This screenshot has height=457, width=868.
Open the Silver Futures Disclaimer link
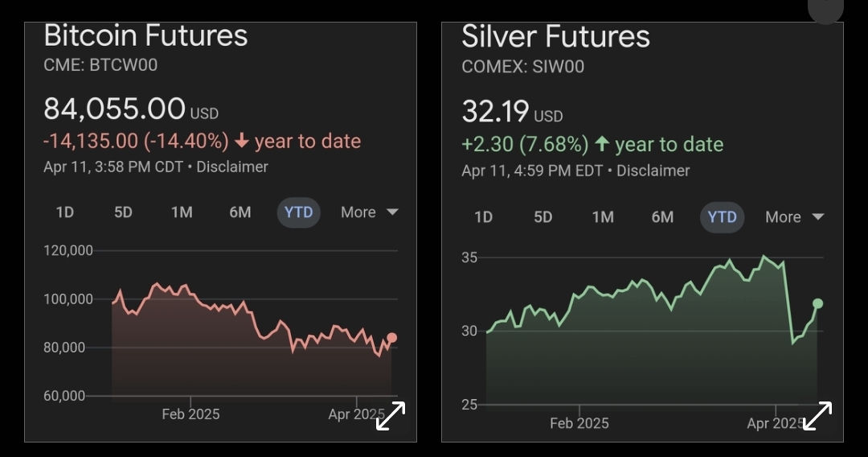(x=653, y=171)
